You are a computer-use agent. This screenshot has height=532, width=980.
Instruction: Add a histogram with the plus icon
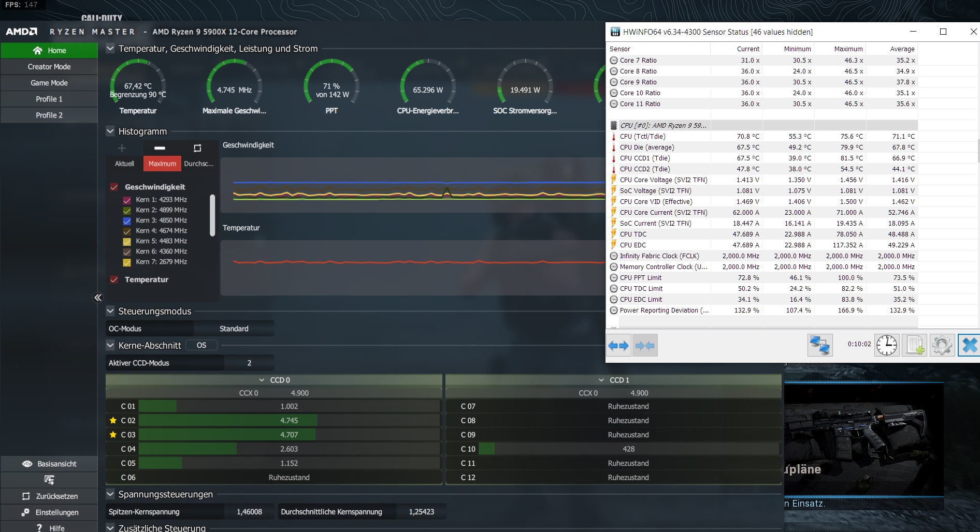[x=122, y=148]
